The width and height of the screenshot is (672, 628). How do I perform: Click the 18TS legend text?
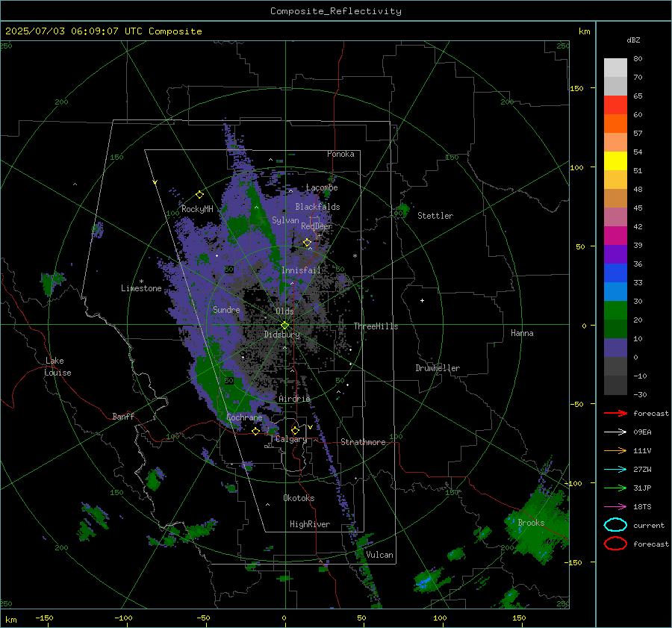(x=642, y=507)
